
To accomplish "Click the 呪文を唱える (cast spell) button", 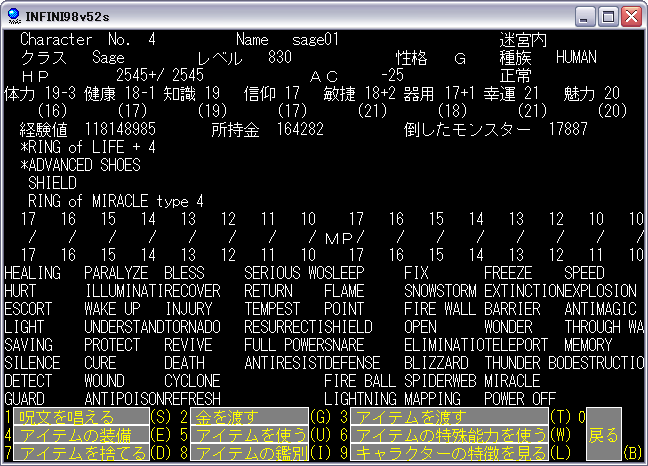I will [x=81, y=417].
